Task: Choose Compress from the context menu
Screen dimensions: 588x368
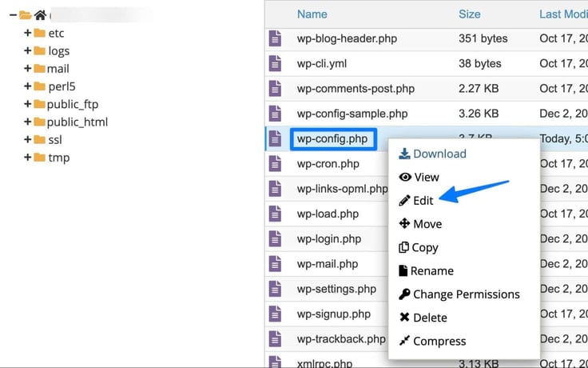Action: (432, 341)
